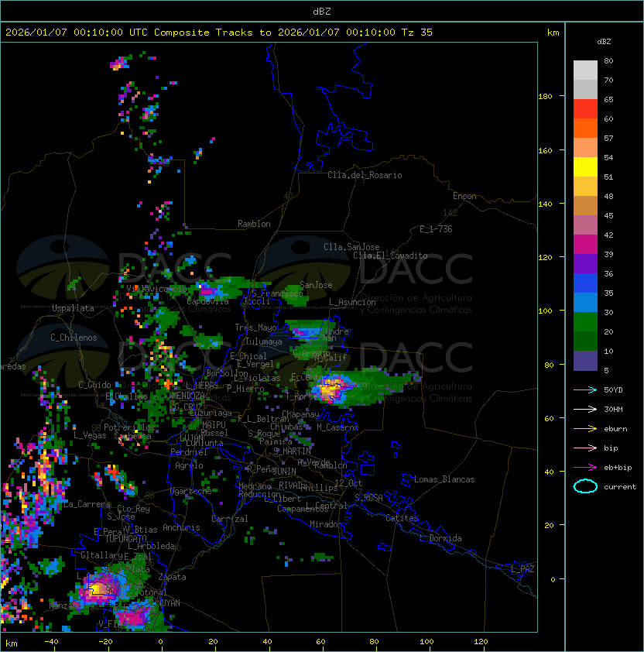Click the 'MENDOZA' map label
This screenshot has height=652, width=644.
(x=188, y=395)
